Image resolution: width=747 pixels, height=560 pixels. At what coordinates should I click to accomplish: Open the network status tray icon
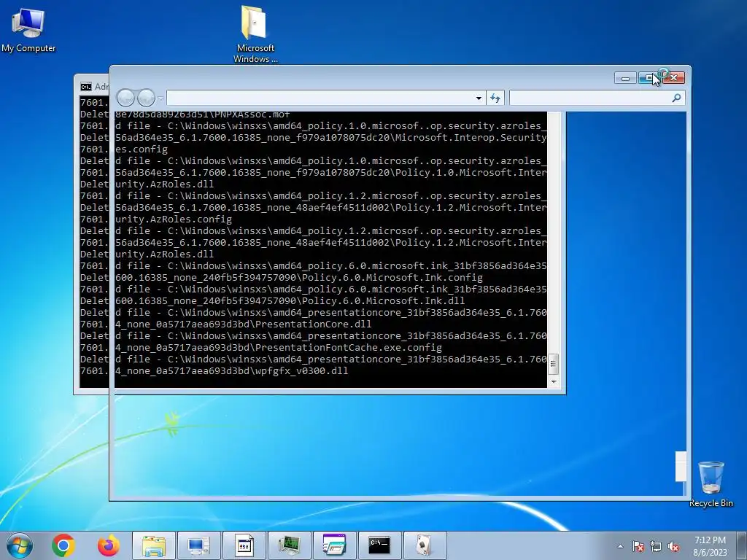656,546
